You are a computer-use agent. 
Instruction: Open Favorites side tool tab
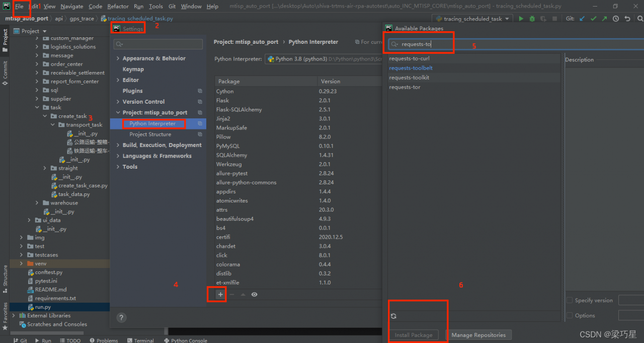[5, 316]
